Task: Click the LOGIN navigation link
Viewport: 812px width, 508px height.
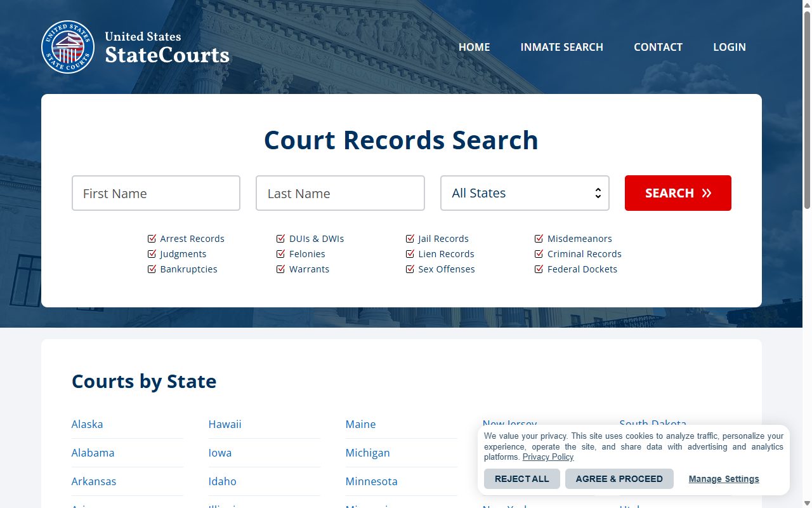Action: click(730, 47)
